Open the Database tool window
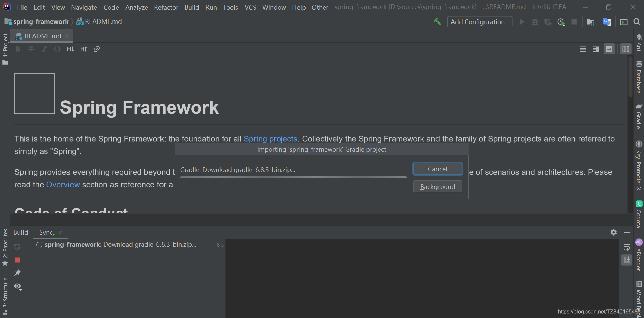644x318 pixels. 639,77
